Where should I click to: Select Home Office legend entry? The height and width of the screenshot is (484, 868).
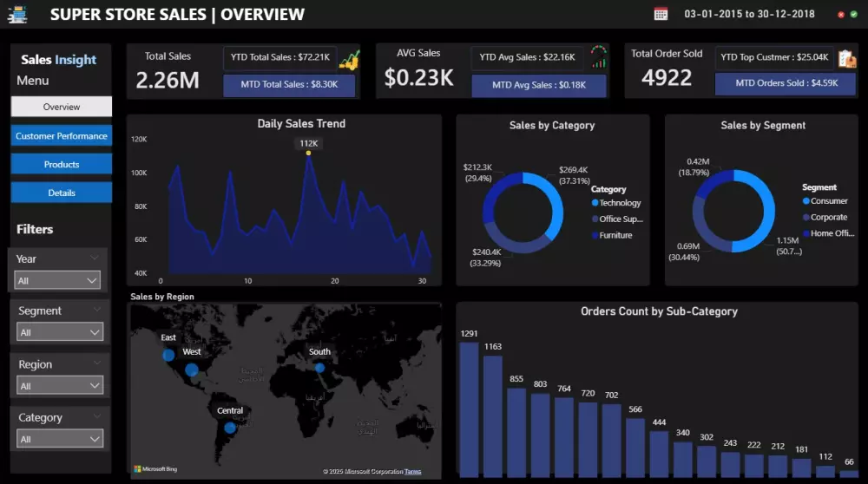click(829, 233)
